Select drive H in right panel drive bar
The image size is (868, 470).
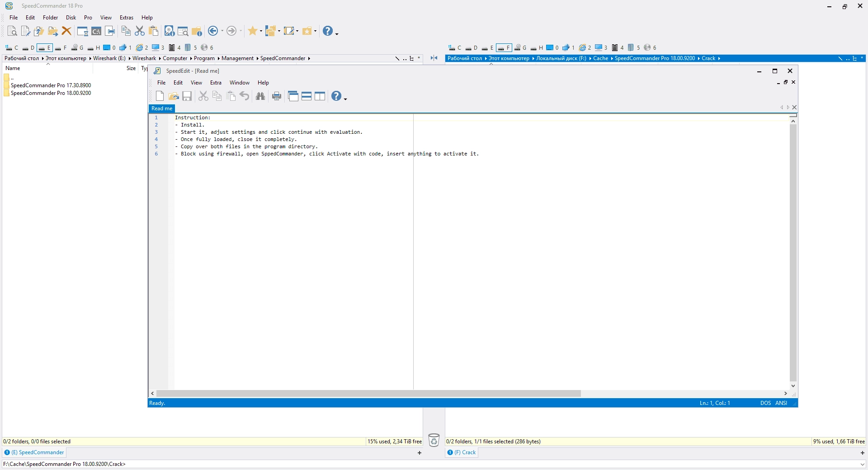536,47
